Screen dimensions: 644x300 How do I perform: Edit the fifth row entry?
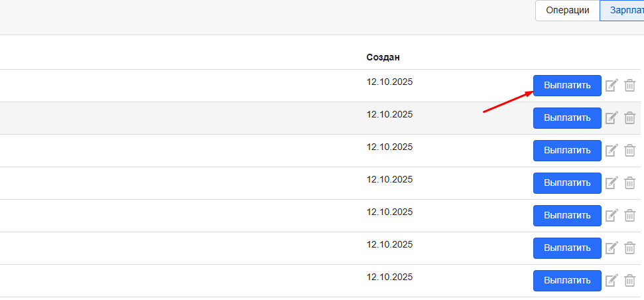click(x=612, y=216)
